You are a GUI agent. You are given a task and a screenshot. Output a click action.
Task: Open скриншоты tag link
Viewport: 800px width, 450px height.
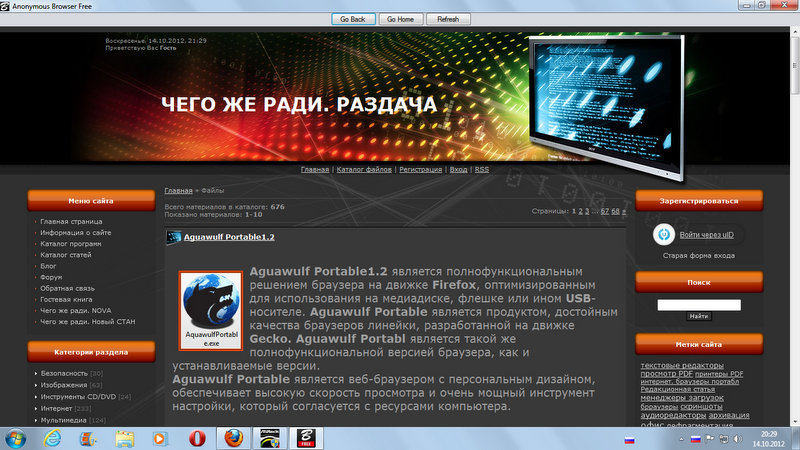[701, 407]
